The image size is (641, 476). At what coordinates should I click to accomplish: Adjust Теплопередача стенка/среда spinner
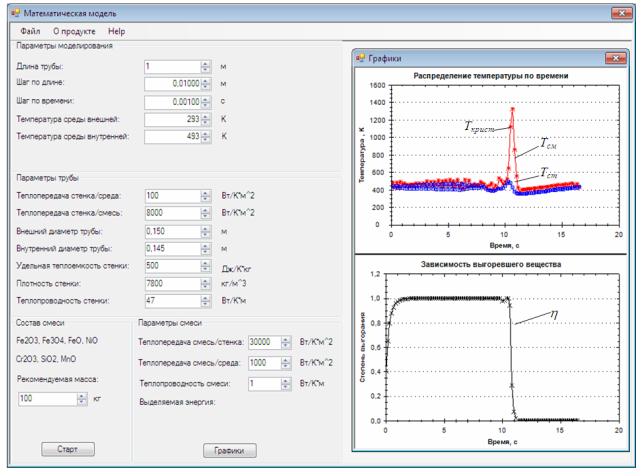click(205, 196)
